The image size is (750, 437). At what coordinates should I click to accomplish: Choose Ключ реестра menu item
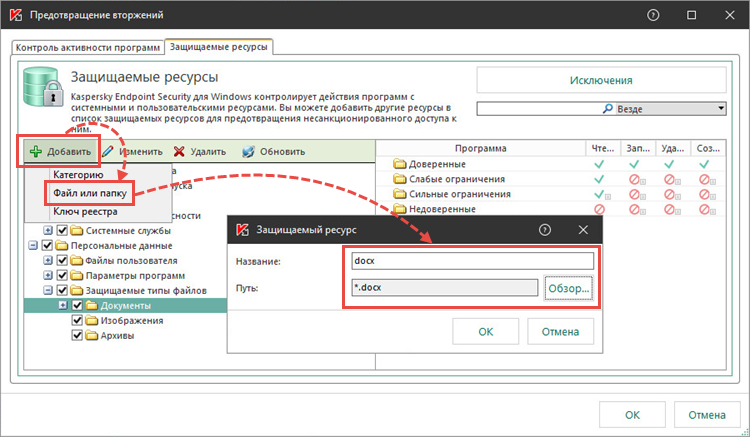tap(85, 212)
